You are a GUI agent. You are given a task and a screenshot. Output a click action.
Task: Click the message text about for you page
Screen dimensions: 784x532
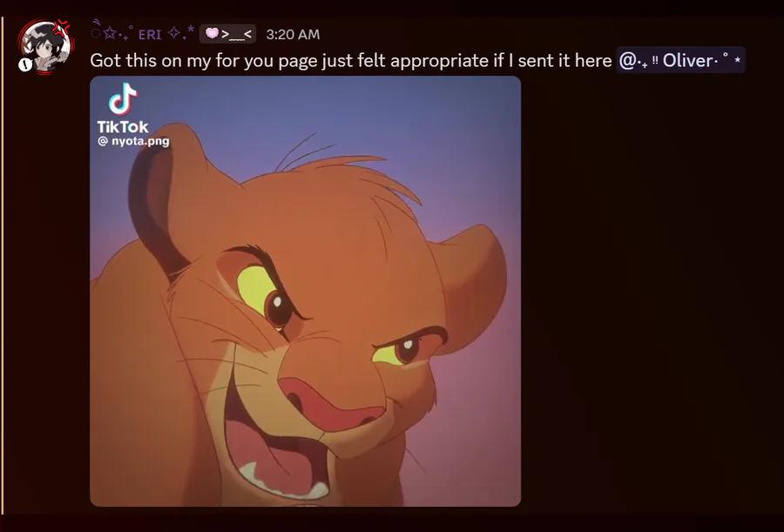[350, 60]
